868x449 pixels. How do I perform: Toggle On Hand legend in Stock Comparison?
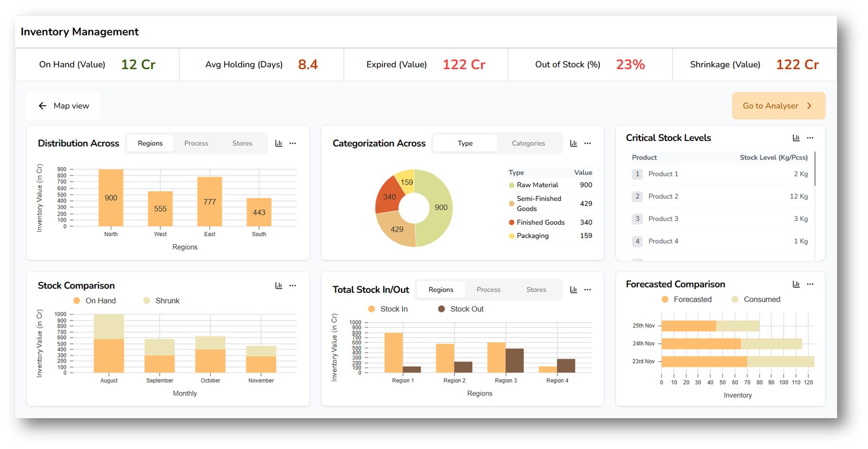click(95, 301)
